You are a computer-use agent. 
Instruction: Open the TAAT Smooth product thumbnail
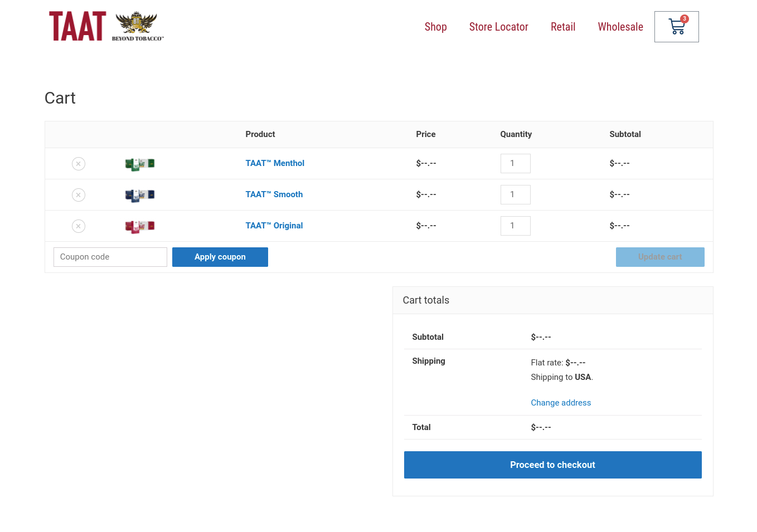[139, 195]
